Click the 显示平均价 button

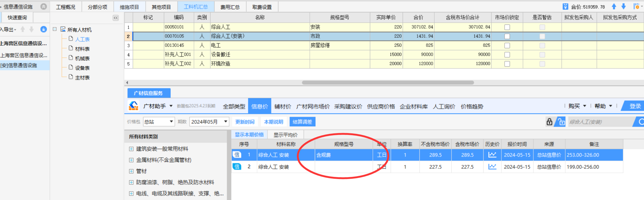[286, 135]
